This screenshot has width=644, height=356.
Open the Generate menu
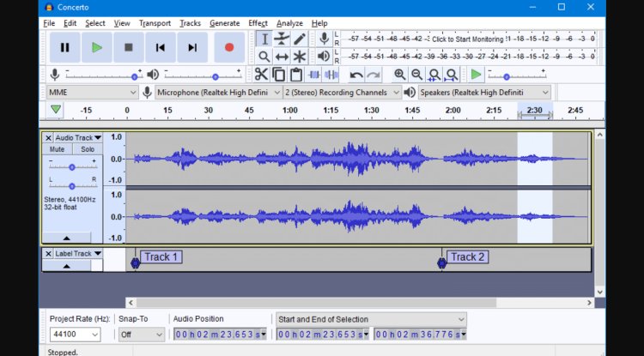(225, 23)
